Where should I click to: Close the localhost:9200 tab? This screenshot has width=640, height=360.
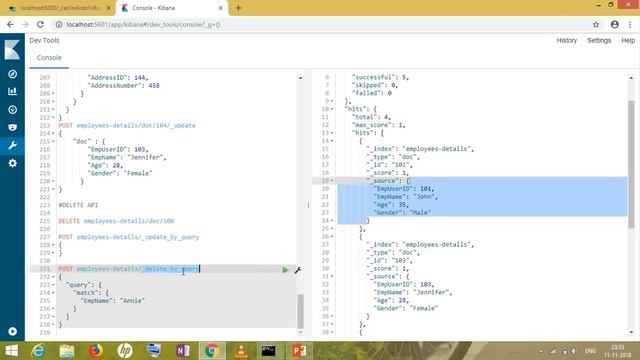pyautogui.click(x=109, y=8)
